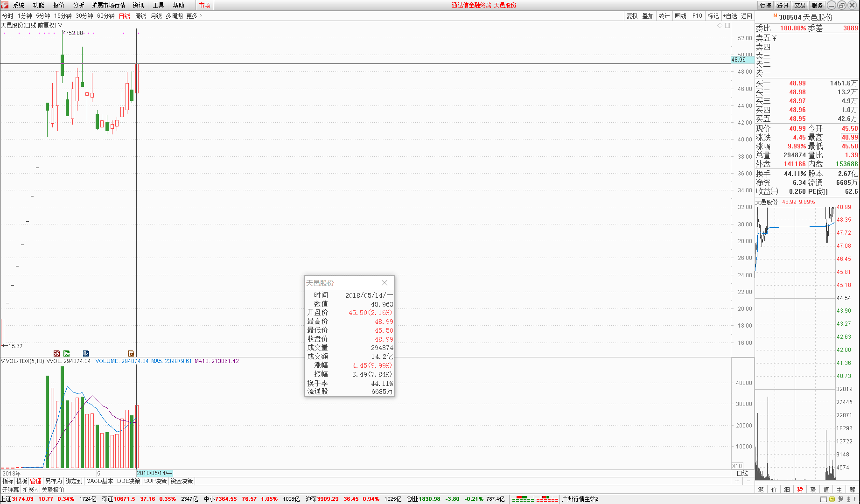
Task: Expand the VOL-TDX indicator dropdown
Action: [3, 361]
